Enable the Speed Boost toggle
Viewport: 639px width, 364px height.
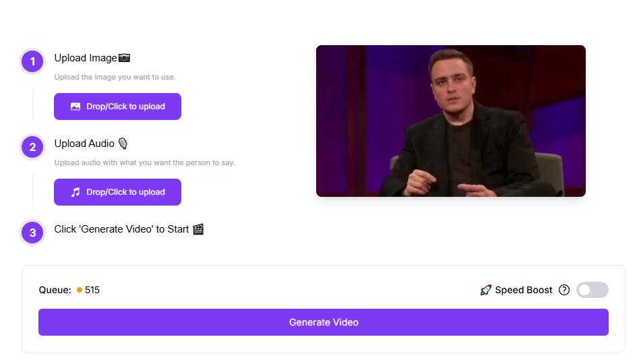point(592,290)
